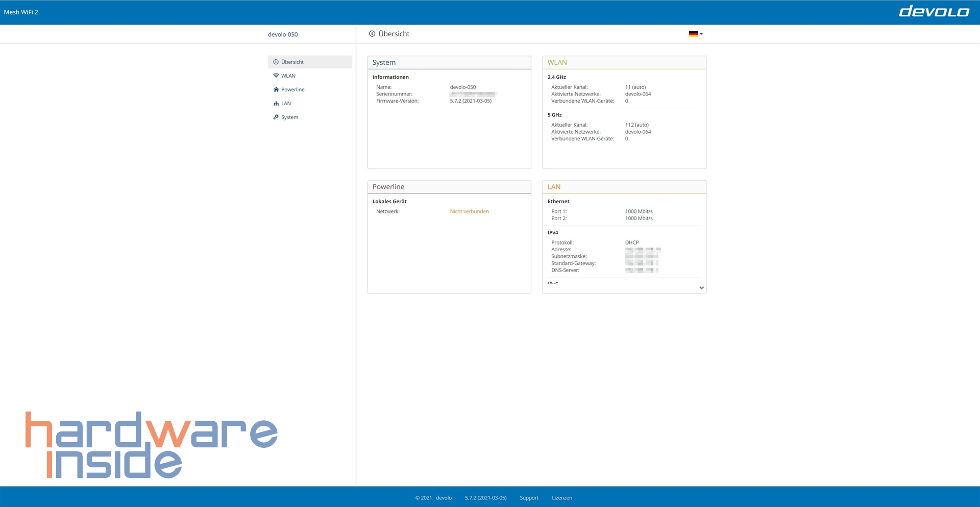Click the '2,4 GHz' section label
This screenshot has height=507, width=980.
[556, 77]
